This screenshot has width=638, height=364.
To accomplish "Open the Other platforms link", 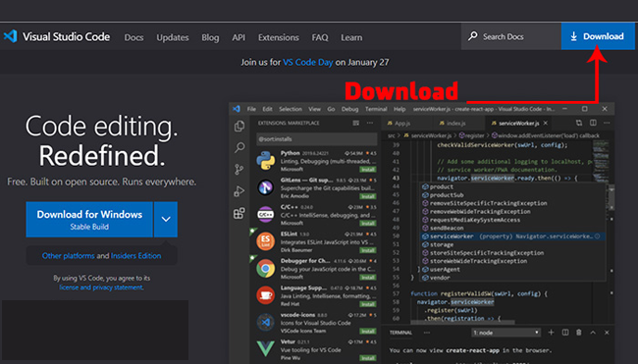I will pos(68,256).
